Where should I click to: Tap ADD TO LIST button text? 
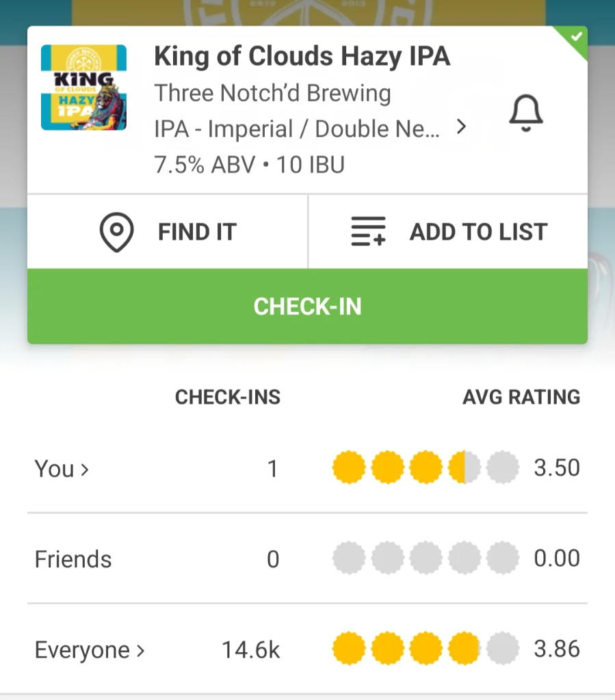(x=478, y=232)
